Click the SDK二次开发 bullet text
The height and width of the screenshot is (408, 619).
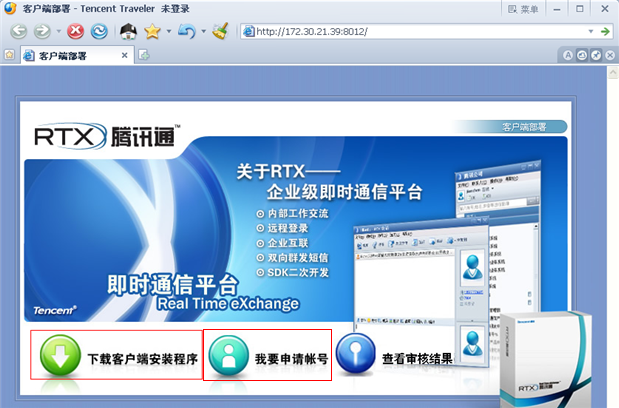(x=298, y=272)
